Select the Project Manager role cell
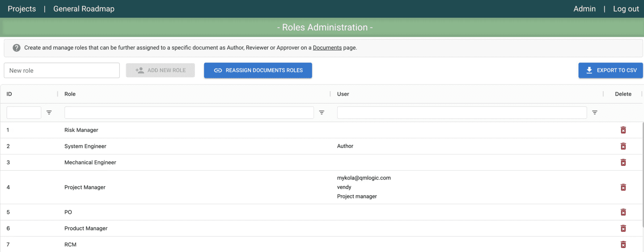Screen dimensions: 644x252 tap(85, 187)
